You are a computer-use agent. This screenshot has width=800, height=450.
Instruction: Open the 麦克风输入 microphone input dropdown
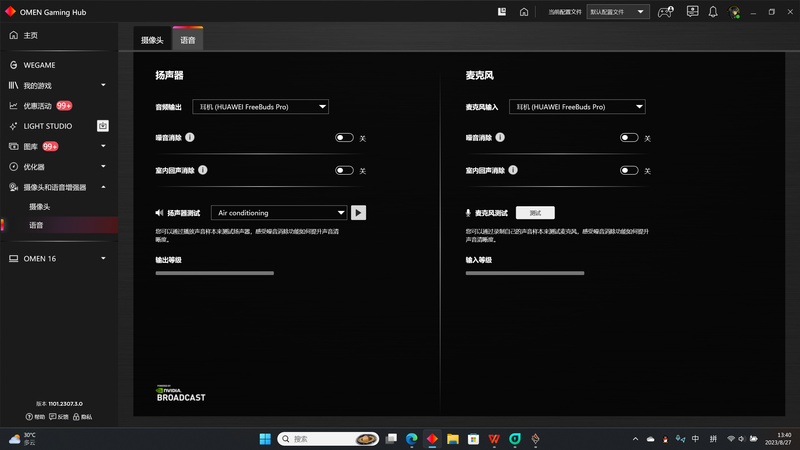(x=577, y=107)
